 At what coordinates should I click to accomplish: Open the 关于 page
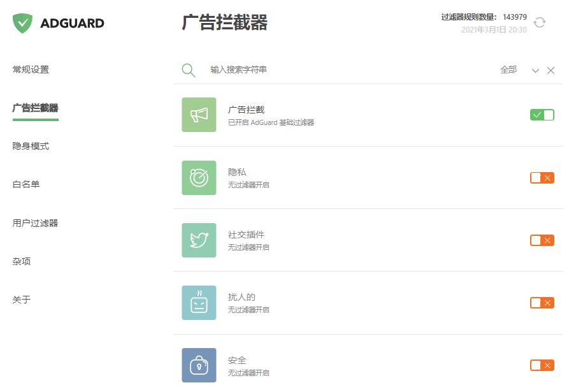[22, 300]
